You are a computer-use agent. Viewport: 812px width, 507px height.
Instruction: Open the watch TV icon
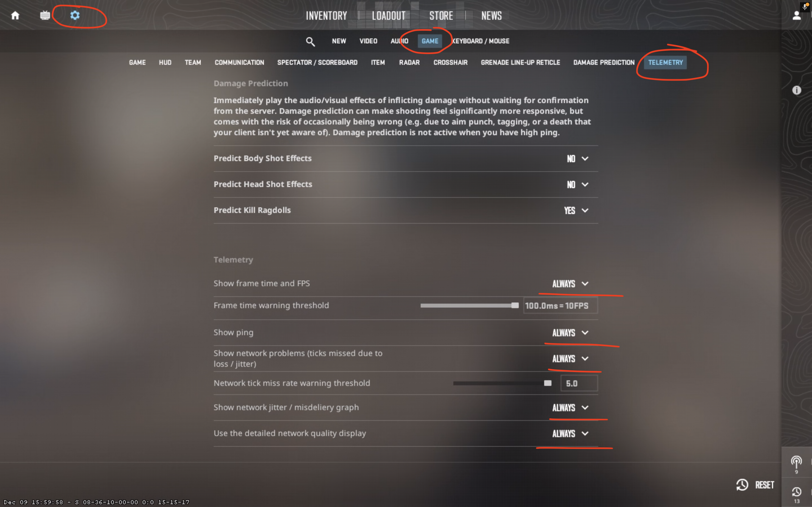tap(45, 15)
